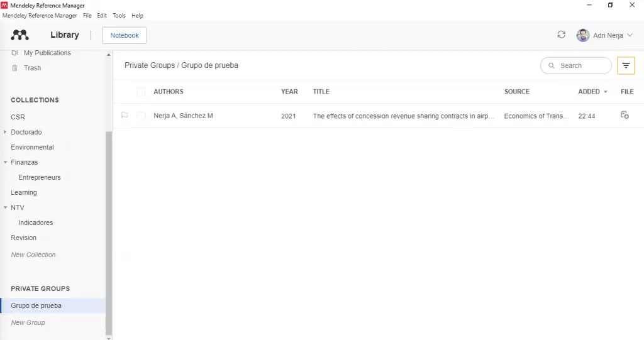Click the added time '22:44'
Viewport: 644px width, 340px height.
click(x=587, y=116)
